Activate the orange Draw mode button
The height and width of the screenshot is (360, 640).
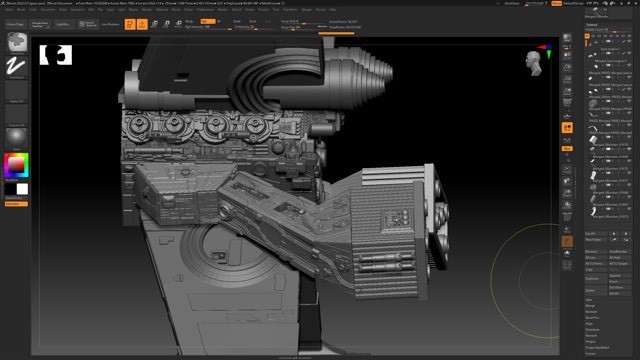(x=142, y=24)
